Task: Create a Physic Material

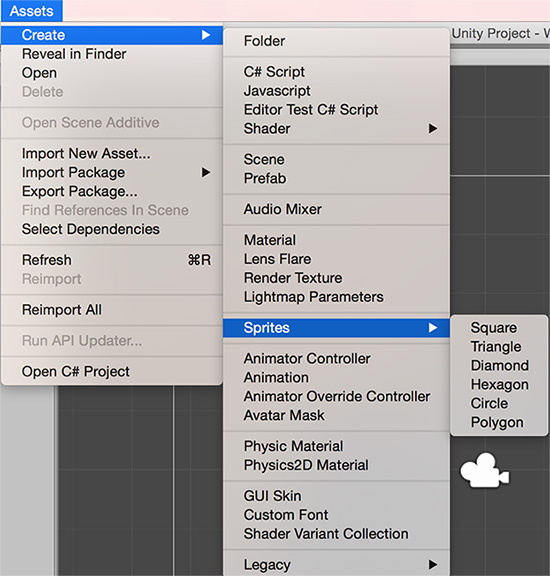Action: pyautogui.click(x=336, y=446)
